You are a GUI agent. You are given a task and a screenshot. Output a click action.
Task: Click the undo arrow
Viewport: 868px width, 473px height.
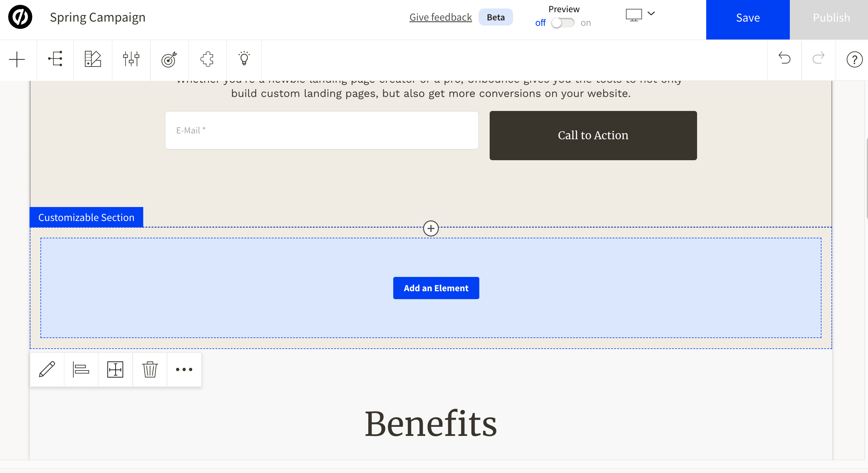click(x=784, y=58)
